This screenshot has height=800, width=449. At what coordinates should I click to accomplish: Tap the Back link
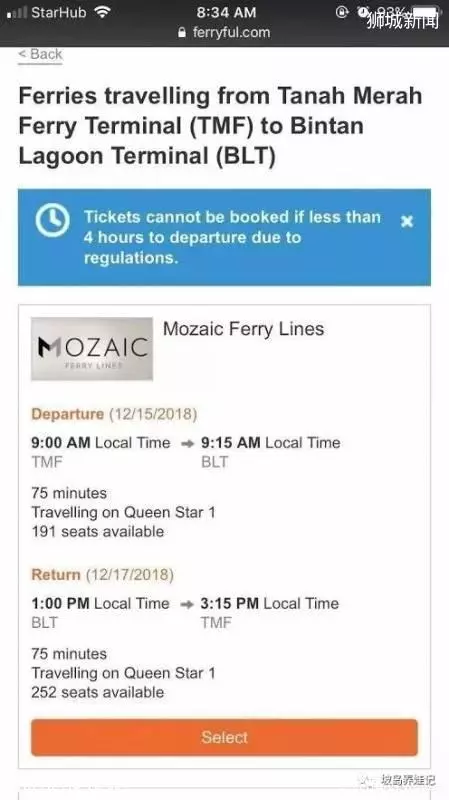(x=40, y=54)
